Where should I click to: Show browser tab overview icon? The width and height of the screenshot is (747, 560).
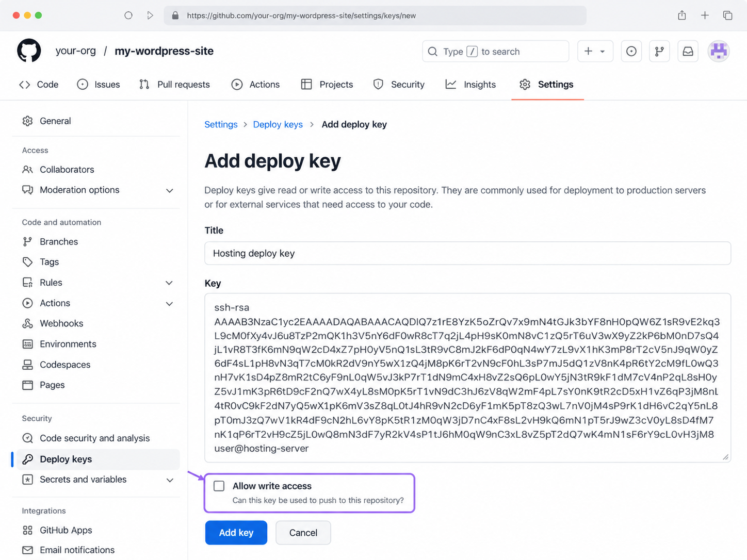(x=727, y=15)
